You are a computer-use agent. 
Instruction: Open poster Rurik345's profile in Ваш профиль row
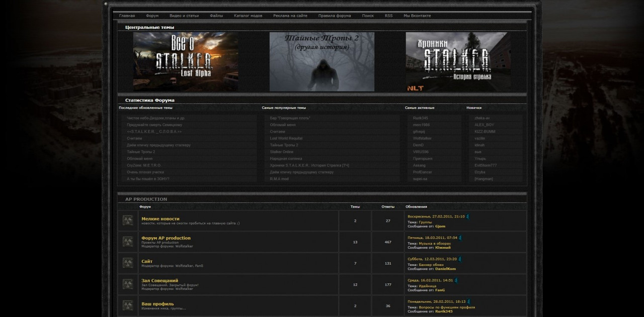click(x=444, y=311)
